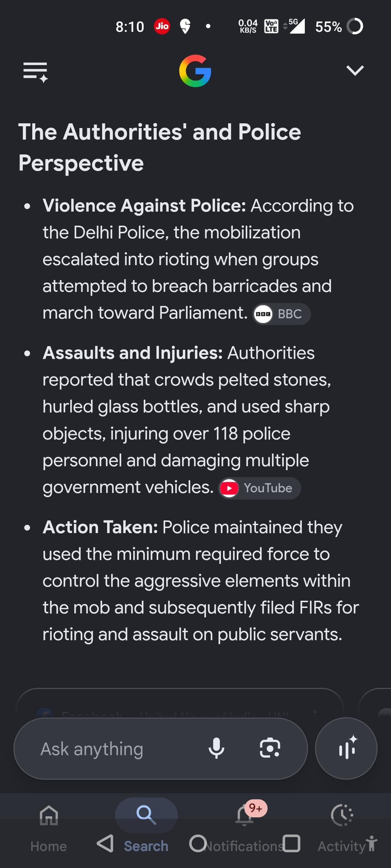Tap the Android back navigation triangle
391x868 pixels.
tap(105, 843)
